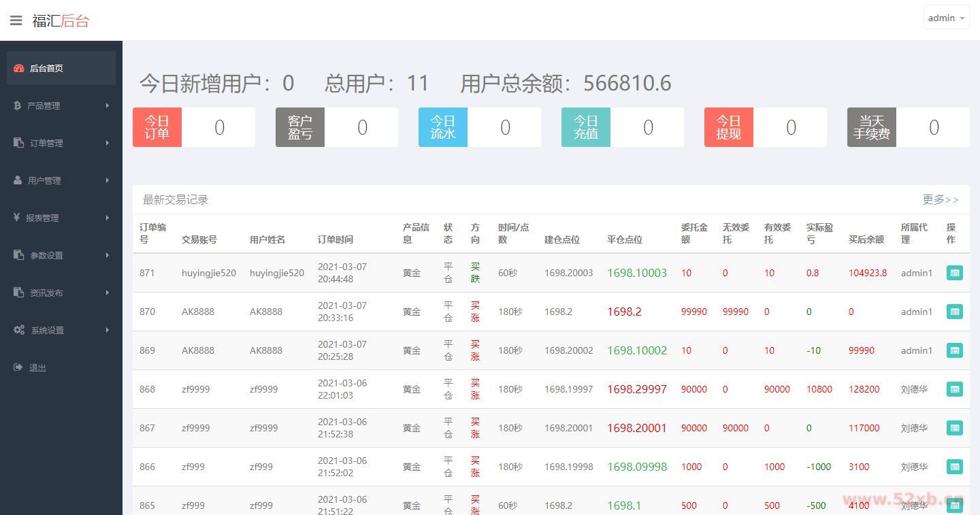Click the 订单管理 document icon in sidebar
This screenshot has height=515, width=980.
tap(18, 143)
